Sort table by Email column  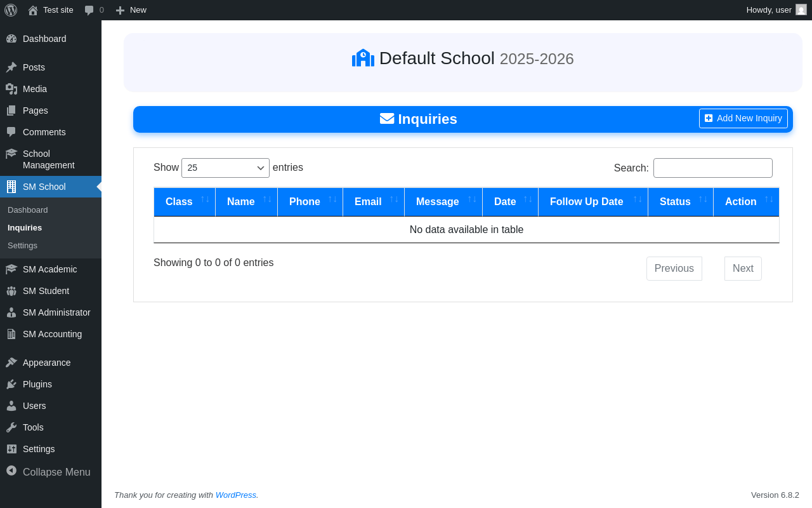click(x=374, y=202)
